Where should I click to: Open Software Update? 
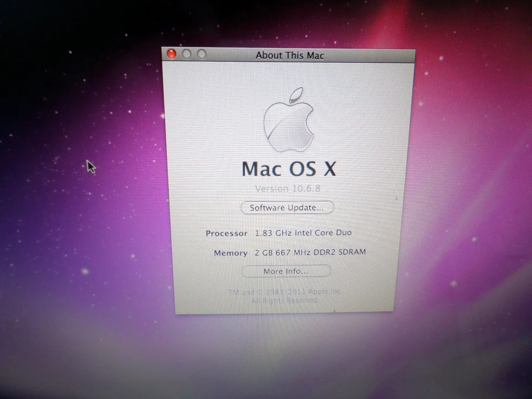(x=287, y=207)
